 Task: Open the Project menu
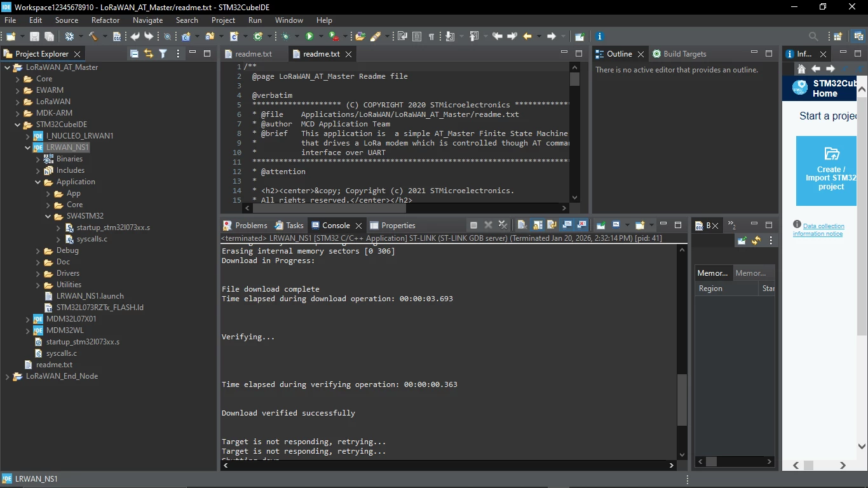[x=223, y=20]
